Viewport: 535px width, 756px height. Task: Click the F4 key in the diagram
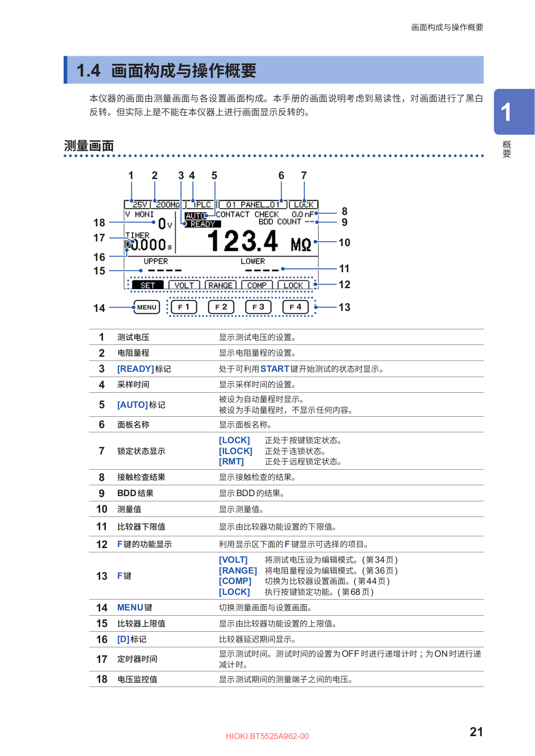click(x=296, y=307)
